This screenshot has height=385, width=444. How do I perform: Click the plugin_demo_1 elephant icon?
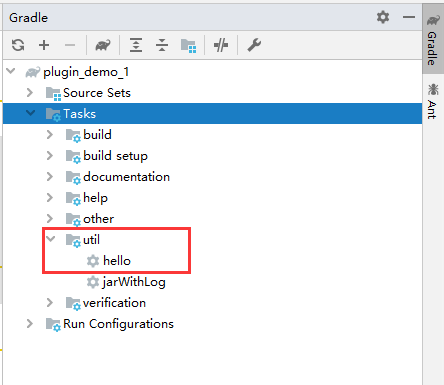33,72
